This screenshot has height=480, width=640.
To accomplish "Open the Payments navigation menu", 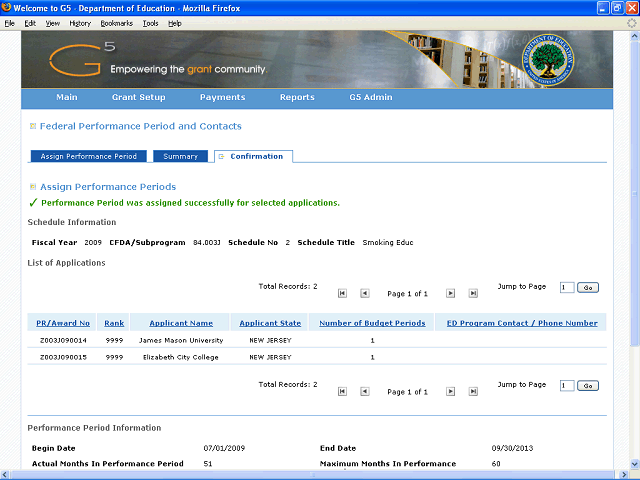I will 222,98.
